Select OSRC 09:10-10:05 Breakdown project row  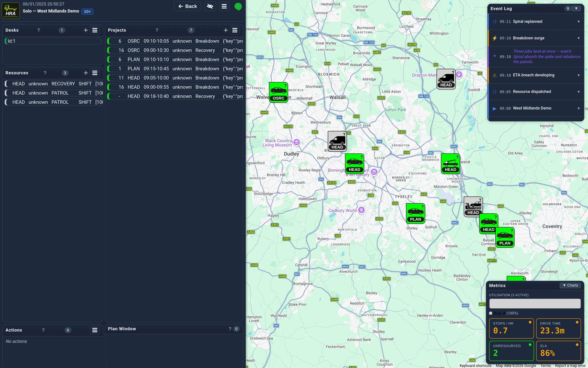coord(175,41)
